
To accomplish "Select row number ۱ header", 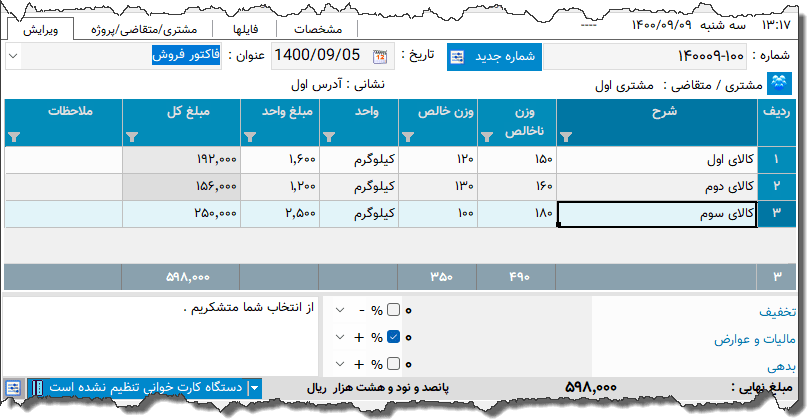I will pos(777,160).
